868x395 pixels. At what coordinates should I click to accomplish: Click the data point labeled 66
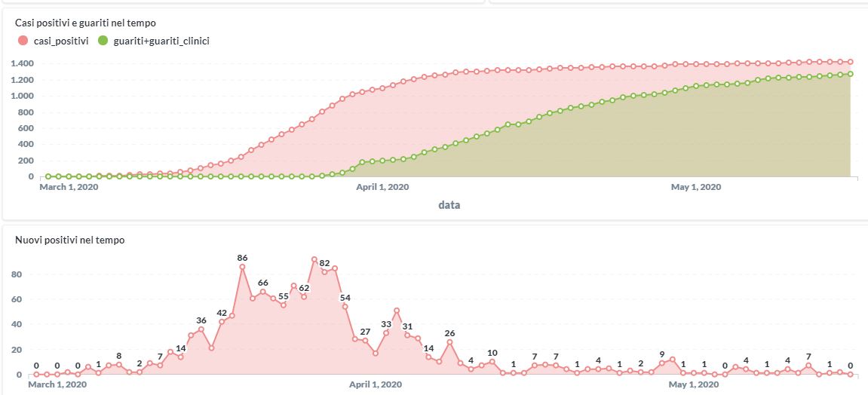263,292
